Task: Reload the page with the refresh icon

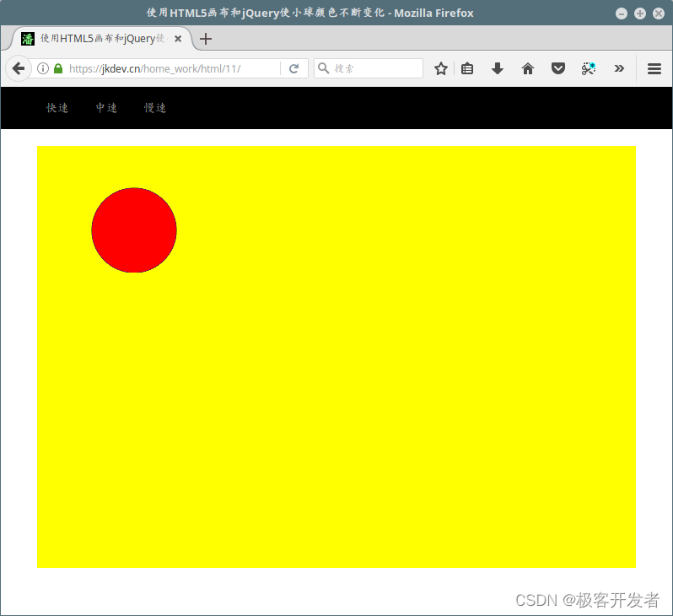Action: pos(294,68)
